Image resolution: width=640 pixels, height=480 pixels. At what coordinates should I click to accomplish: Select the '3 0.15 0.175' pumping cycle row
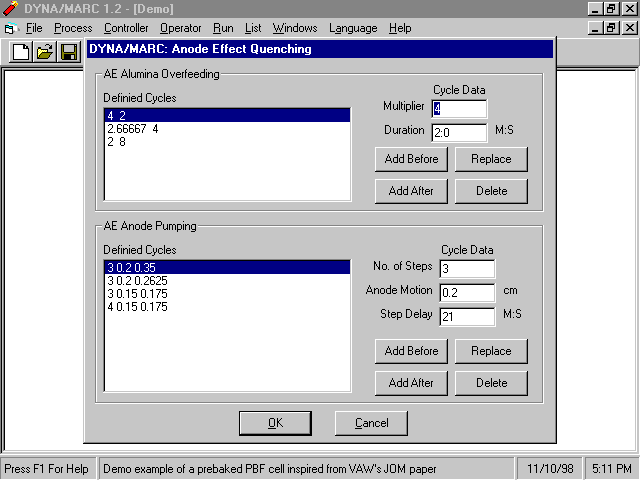[227, 294]
